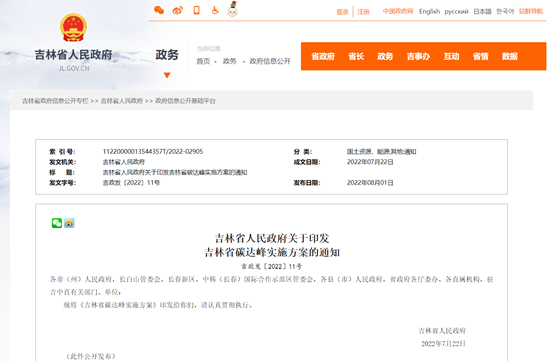Image resolution: width=550 pixels, height=361 pixels.
Task: Click the JL.GOV.CN text under logo
Action: [x=74, y=68]
